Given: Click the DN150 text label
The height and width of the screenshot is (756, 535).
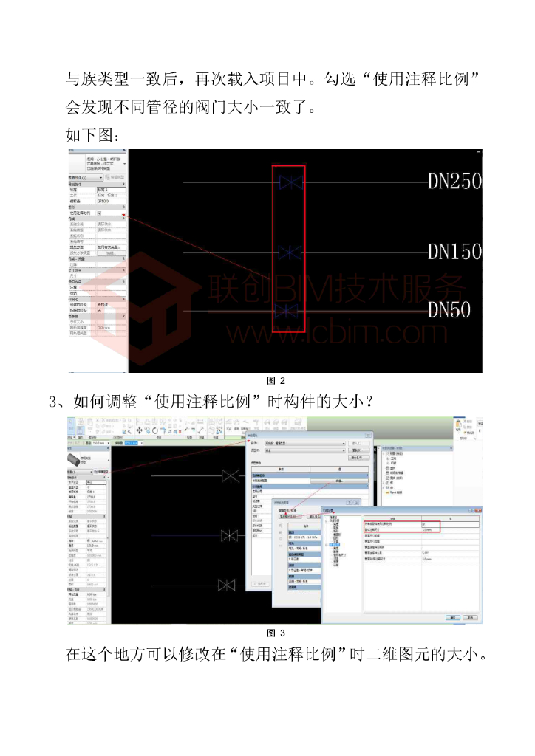Looking at the screenshot, I should coord(455,252).
